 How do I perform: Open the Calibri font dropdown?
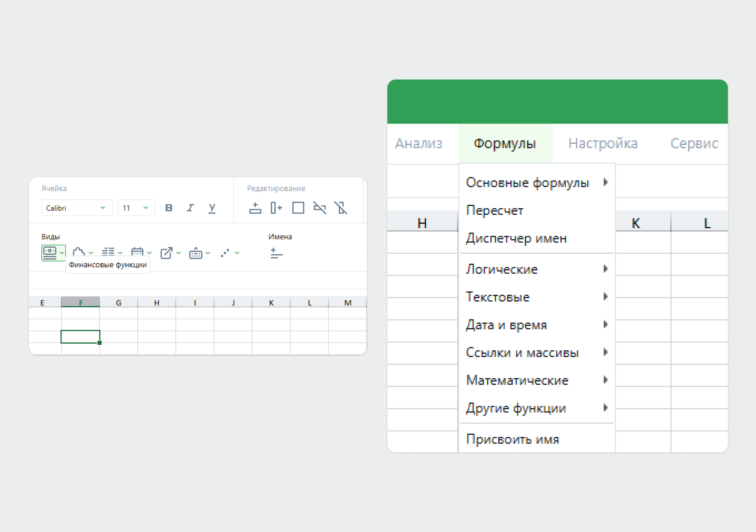77,208
